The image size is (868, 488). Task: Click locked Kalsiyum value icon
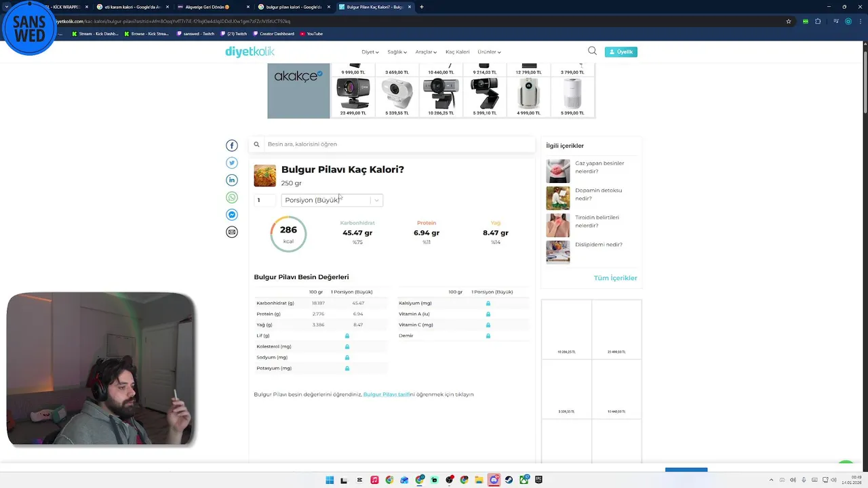click(x=488, y=303)
